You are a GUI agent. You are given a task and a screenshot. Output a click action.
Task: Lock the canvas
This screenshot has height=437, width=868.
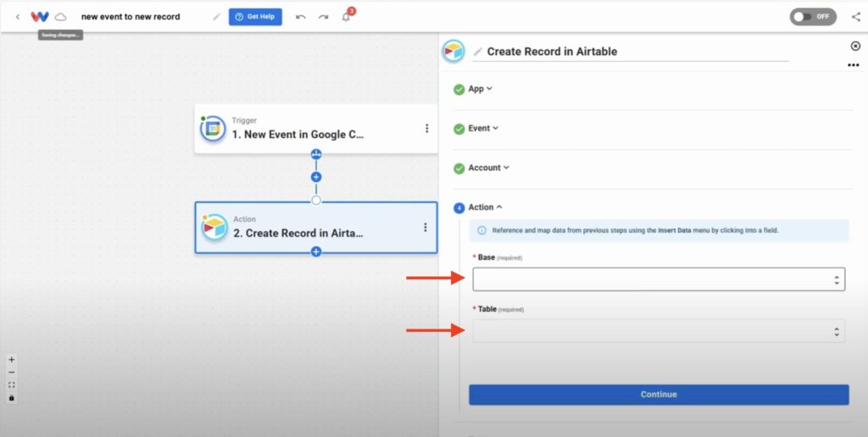tap(12, 398)
